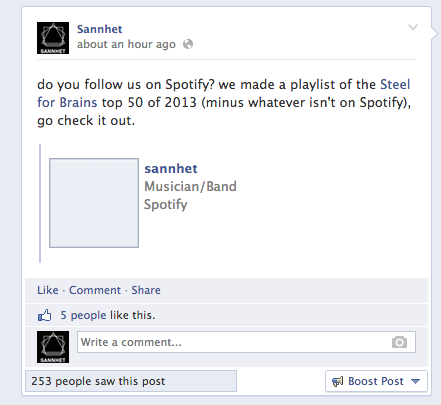Open the 'about an hour ago' timestamp
Viewport: 441px width, 405px height.
point(126,44)
